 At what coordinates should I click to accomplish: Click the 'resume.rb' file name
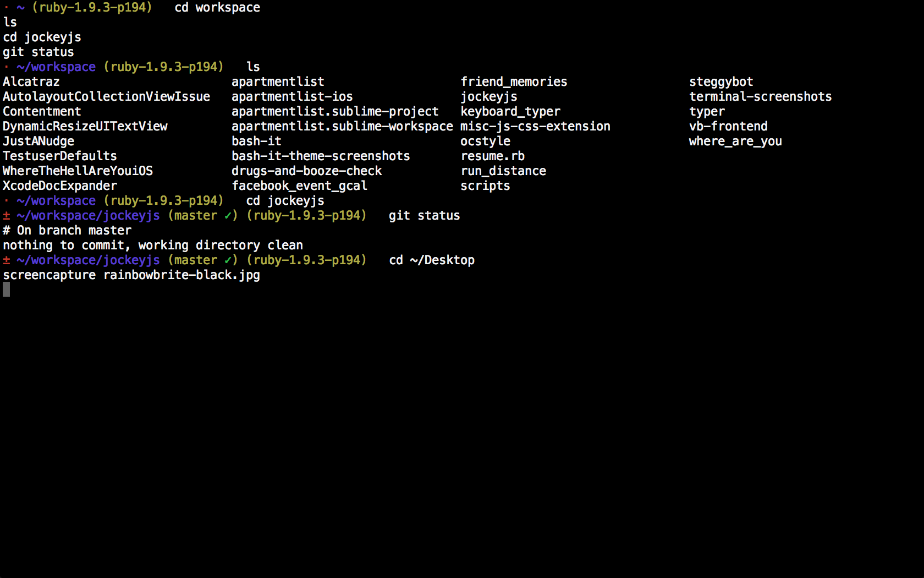pyautogui.click(x=492, y=156)
